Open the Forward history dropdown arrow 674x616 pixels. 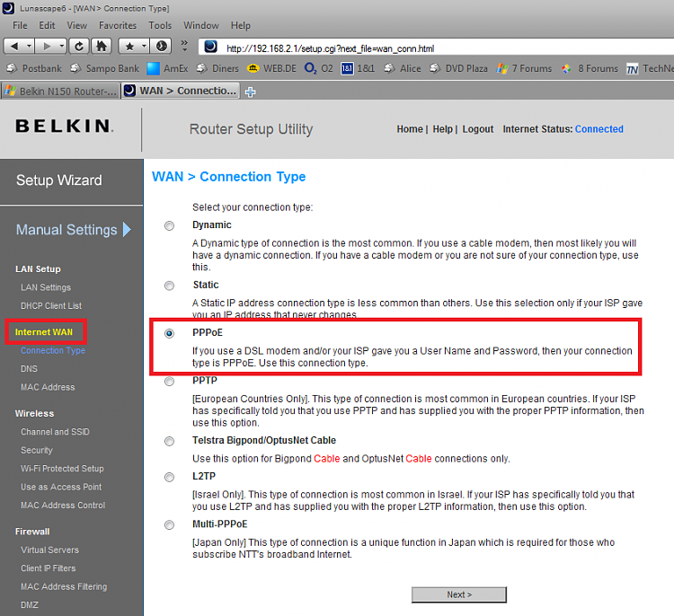click(62, 46)
